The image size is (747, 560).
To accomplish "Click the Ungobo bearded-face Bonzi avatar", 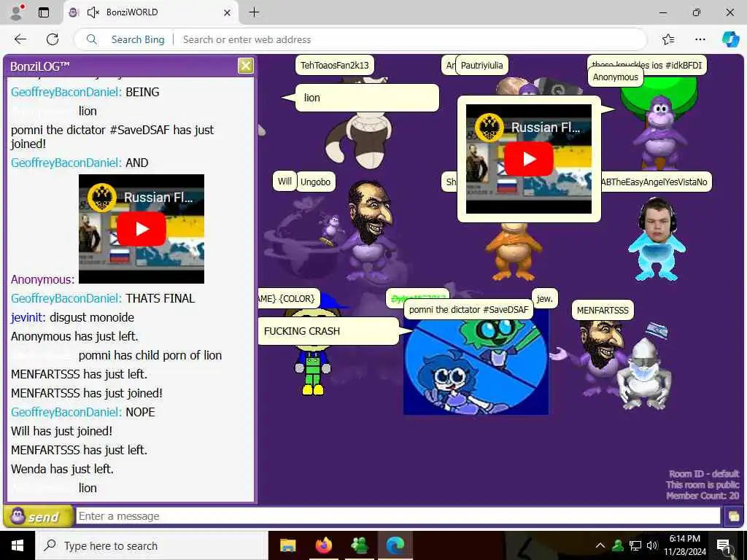I will coord(371,231).
